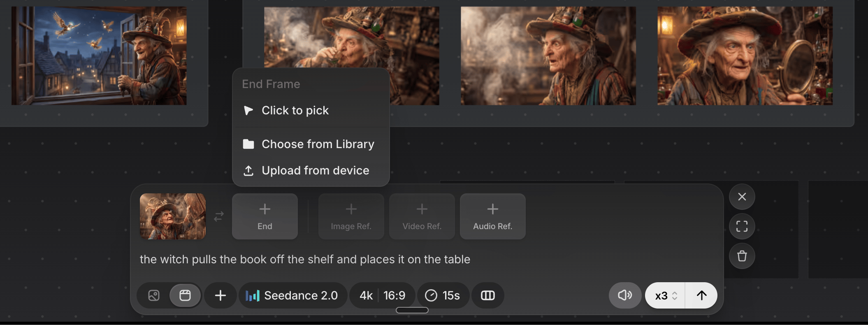Add an End frame slot
868x325 pixels.
pos(265,216)
